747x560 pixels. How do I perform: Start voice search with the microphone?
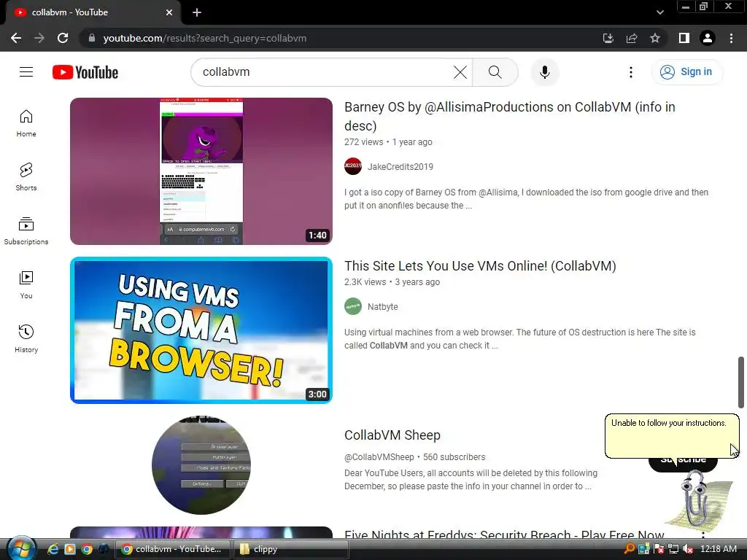click(544, 72)
